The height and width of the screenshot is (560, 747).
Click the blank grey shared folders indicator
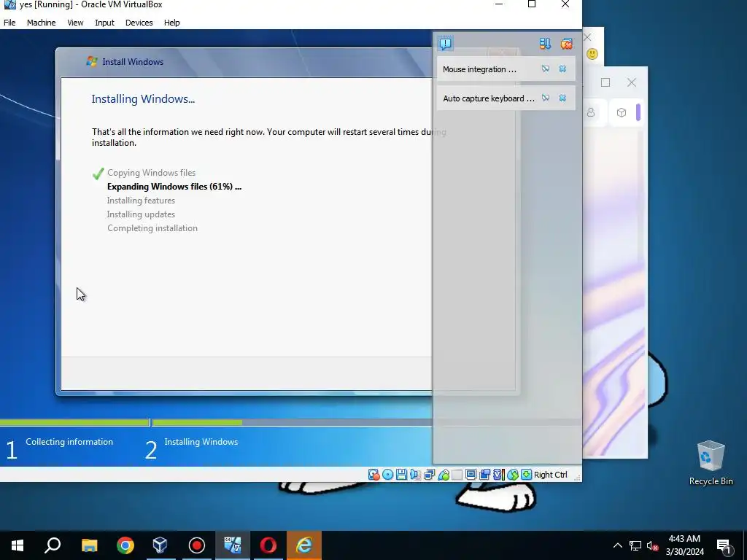[457, 474]
